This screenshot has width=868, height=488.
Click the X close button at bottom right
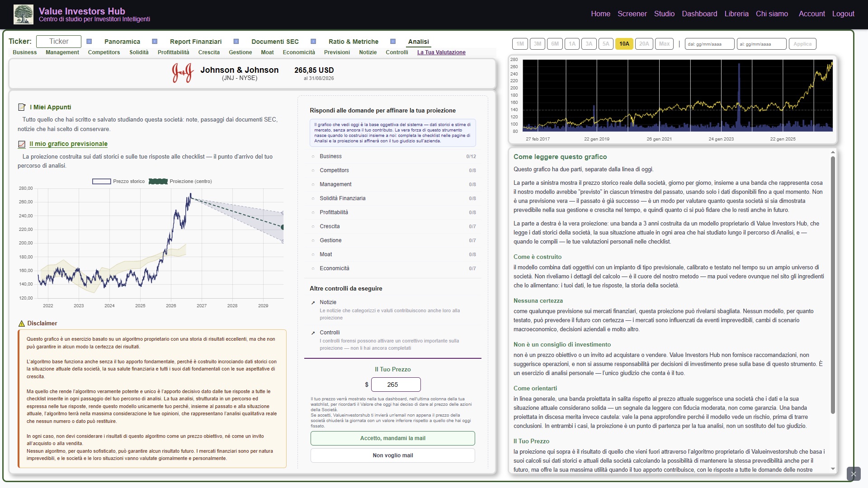point(854,474)
